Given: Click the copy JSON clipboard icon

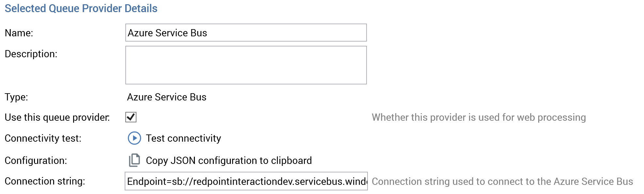Looking at the screenshot, I should click(x=134, y=160).
